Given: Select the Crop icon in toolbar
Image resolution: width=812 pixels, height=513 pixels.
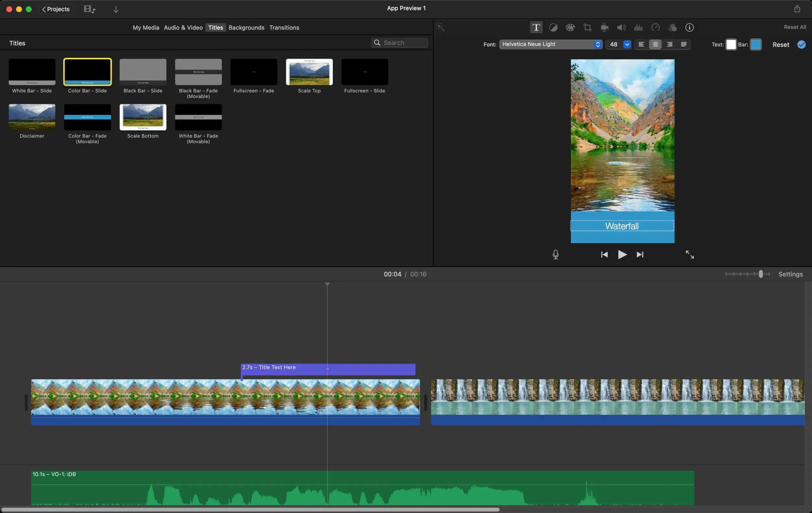Looking at the screenshot, I should tap(587, 27).
